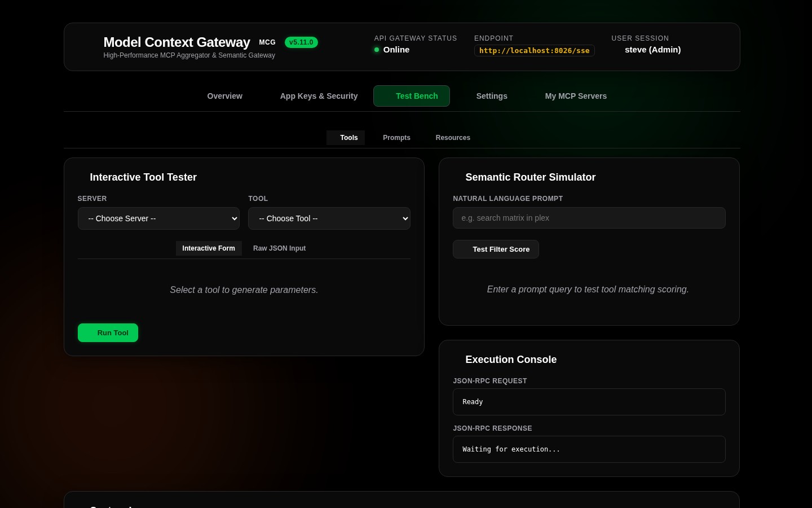The image size is (812, 508).
Task: Click the Interactive Tool Tester heading
Action: [x=143, y=177]
